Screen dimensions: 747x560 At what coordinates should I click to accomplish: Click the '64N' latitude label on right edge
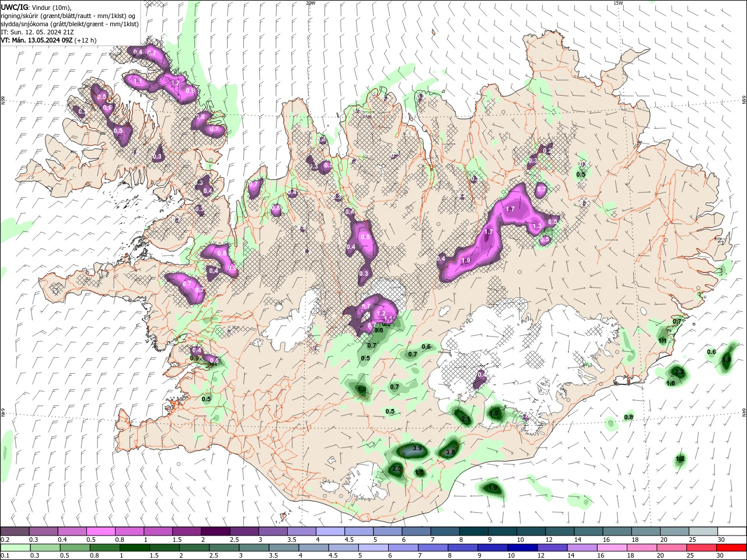(744, 412)
